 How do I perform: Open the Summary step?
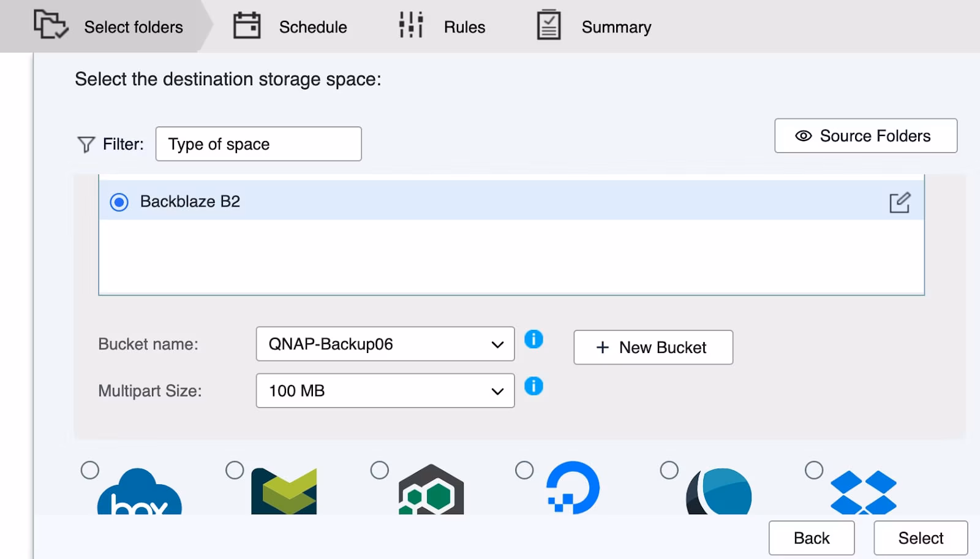tap(594, 27)
